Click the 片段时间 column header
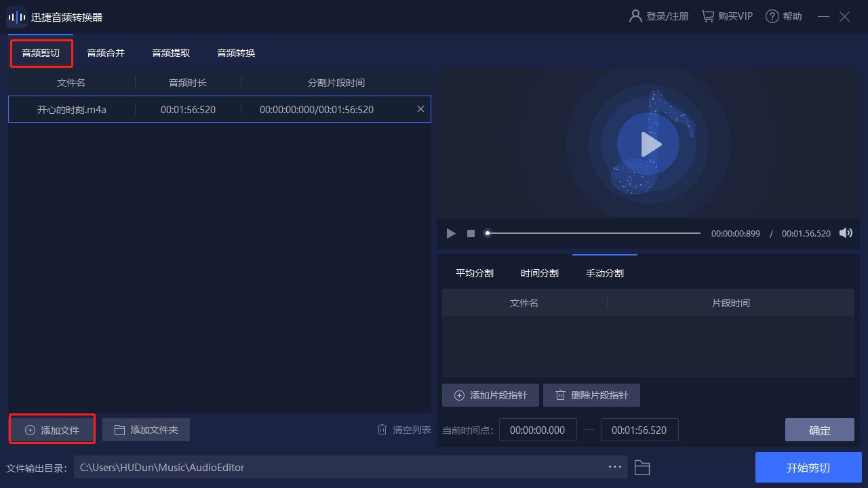 click(731, 303)
